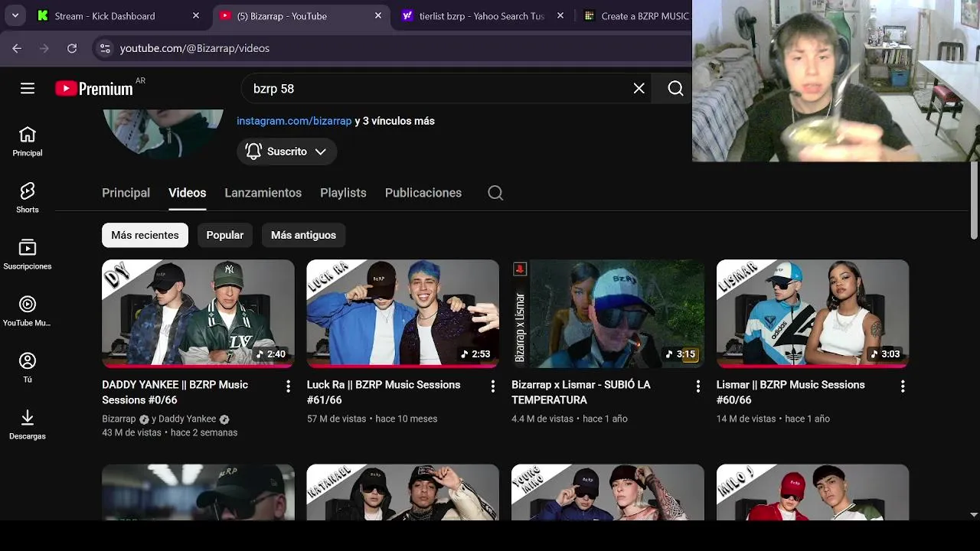Go to YouTube Premium home logo
The width and height of the screenshot is (980, 551).
point(94,89)
